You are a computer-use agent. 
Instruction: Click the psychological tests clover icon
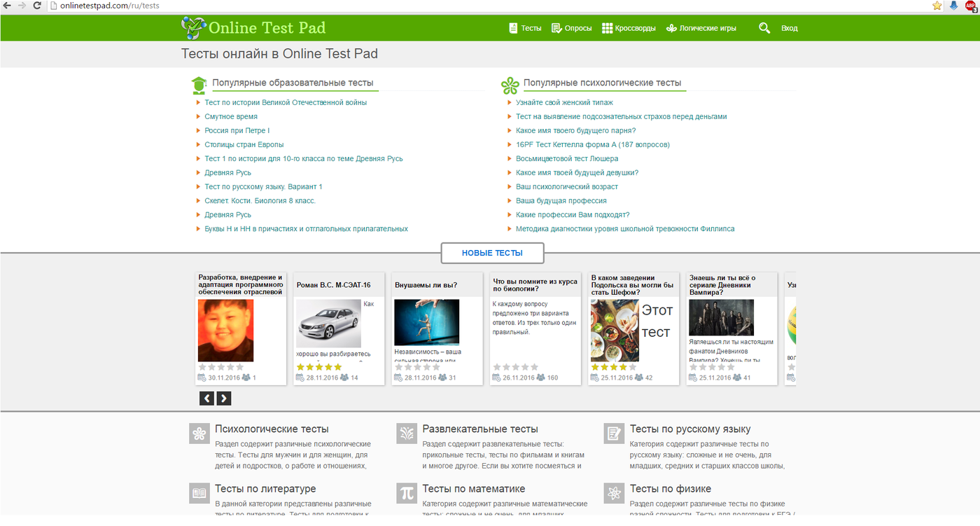pos(199,433)
